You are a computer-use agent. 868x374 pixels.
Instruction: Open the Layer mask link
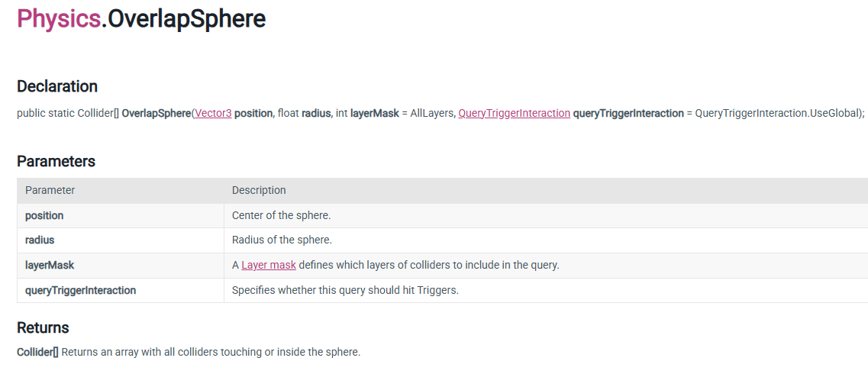coord(269,265)
